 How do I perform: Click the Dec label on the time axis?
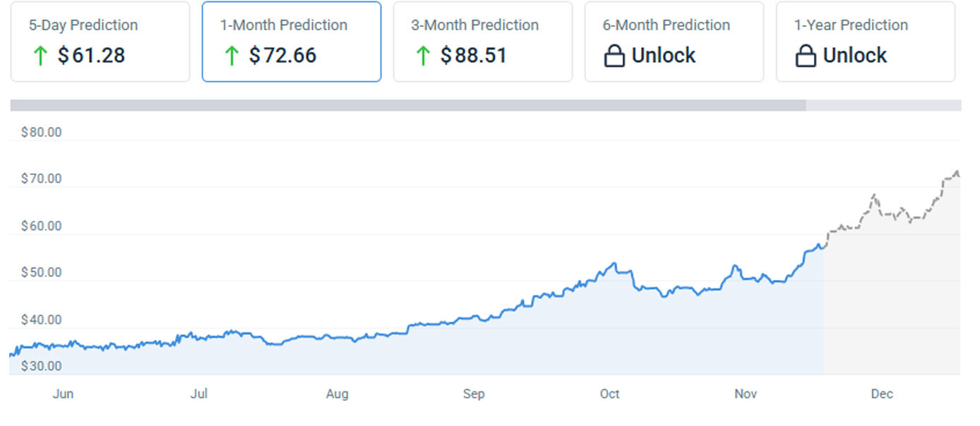[882, 394]
